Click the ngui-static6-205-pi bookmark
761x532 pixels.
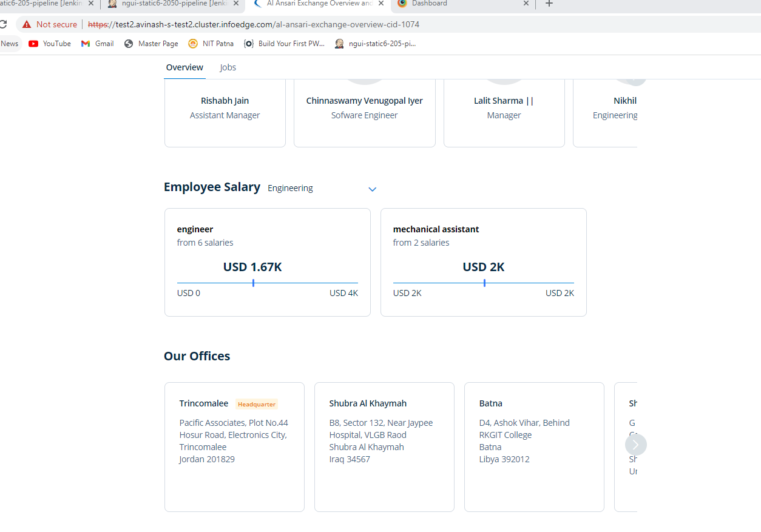tap(375, 44)
